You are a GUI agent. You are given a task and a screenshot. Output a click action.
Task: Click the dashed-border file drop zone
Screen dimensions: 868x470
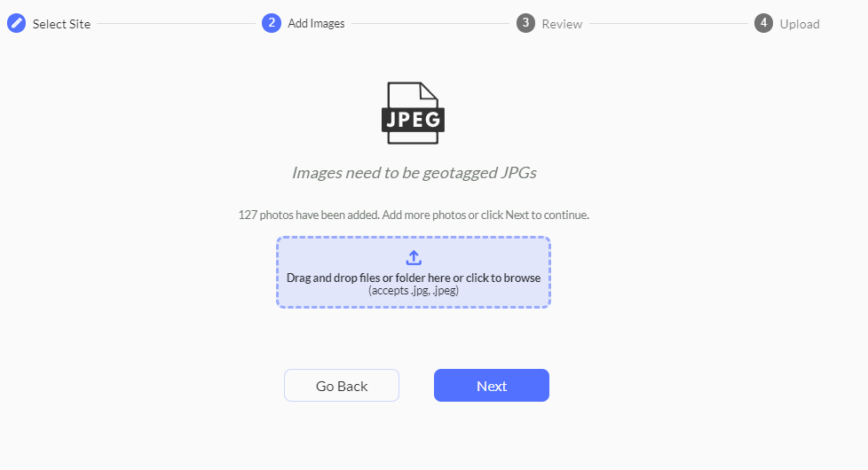pos(414,272)
